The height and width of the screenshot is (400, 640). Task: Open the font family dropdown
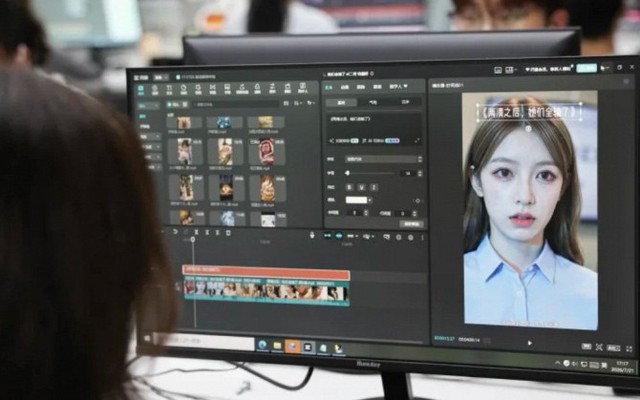383,159
